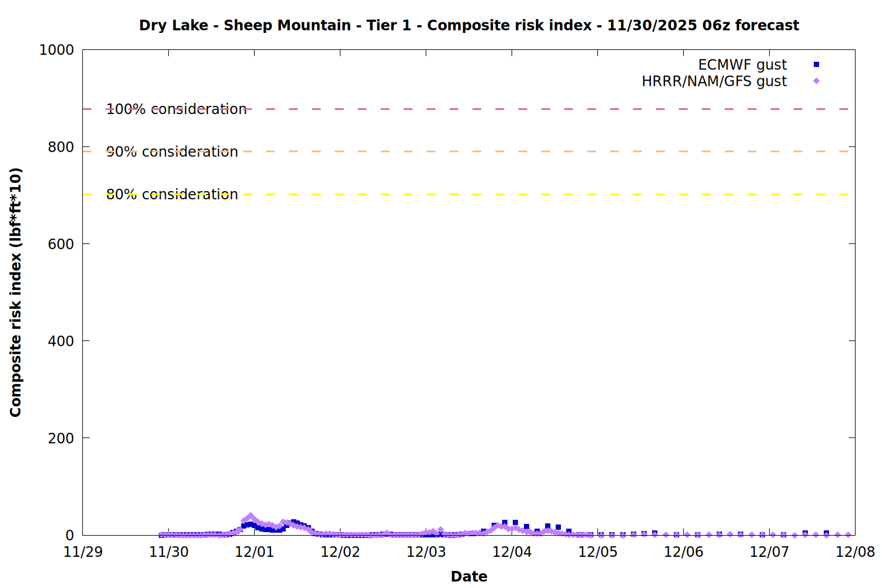The image size is (882, 588).
Task: Click the chart title text
Action: 469,25
